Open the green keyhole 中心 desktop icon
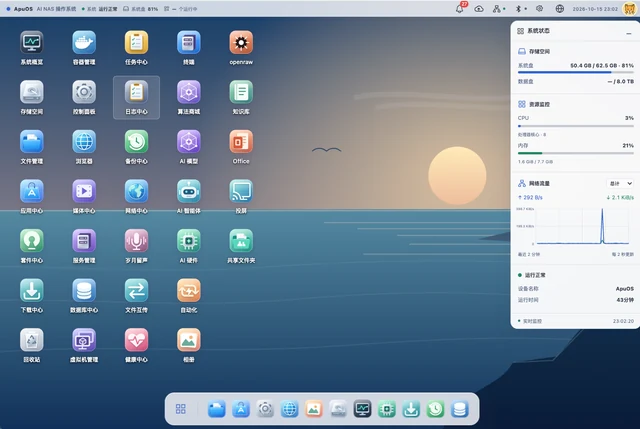Screen dimensions: 640x429 tap(32, 241)
